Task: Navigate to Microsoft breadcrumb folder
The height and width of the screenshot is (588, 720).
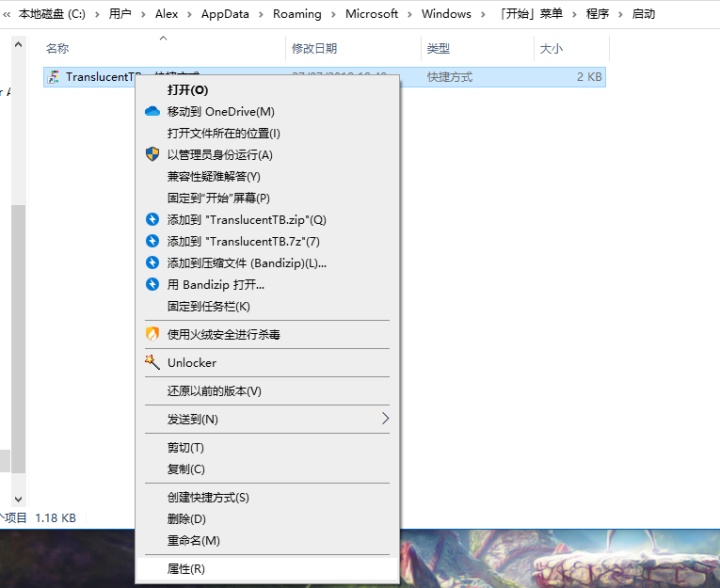Action: click(x=371, y=14)
